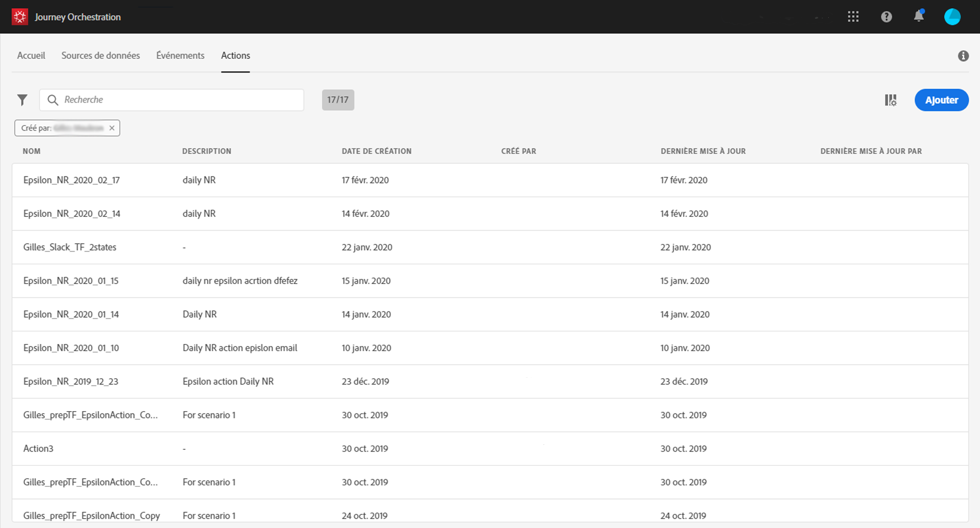Switch to the Événements tab
Viewport: 980px width, 528px height.
[180, 56]
